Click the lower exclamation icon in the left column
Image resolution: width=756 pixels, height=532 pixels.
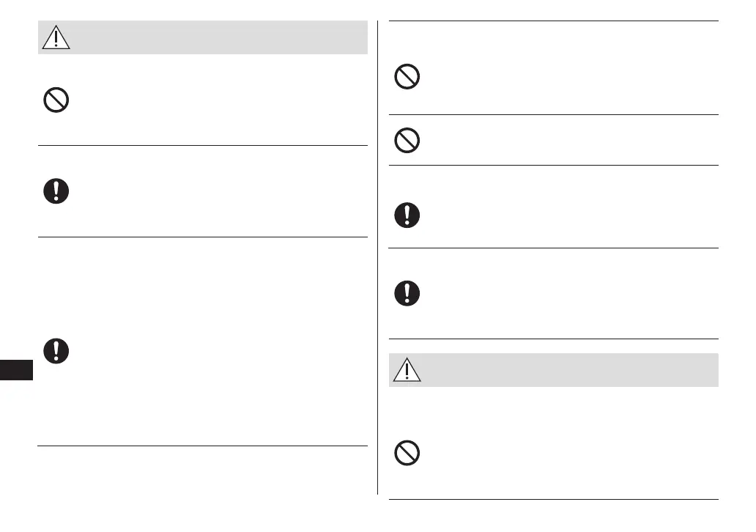(56, 350)
